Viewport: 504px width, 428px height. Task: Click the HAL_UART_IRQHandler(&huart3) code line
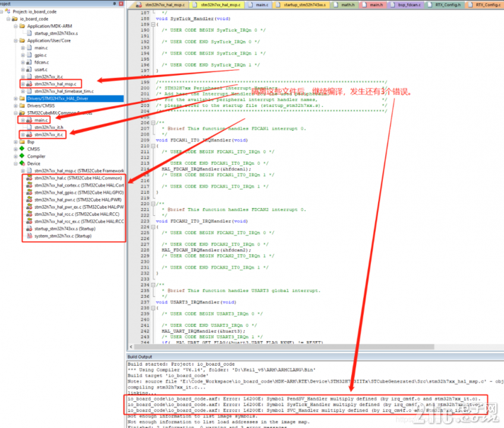203,331
